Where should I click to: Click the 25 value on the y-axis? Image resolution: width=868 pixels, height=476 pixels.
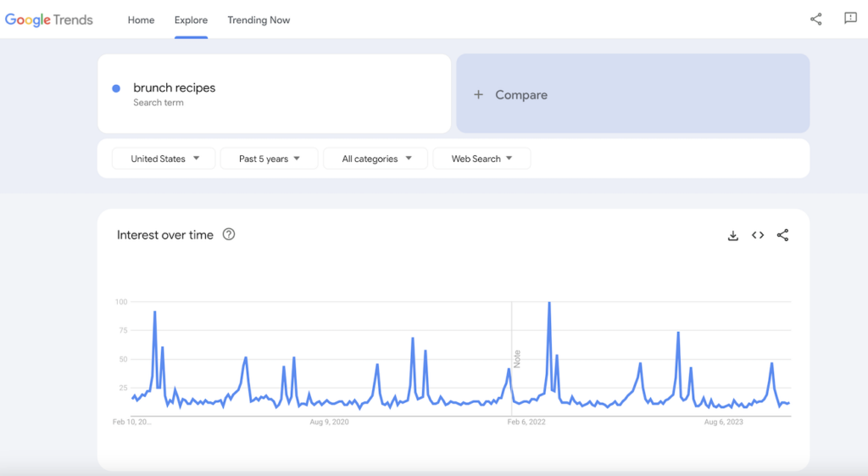[x=123, y=388]
